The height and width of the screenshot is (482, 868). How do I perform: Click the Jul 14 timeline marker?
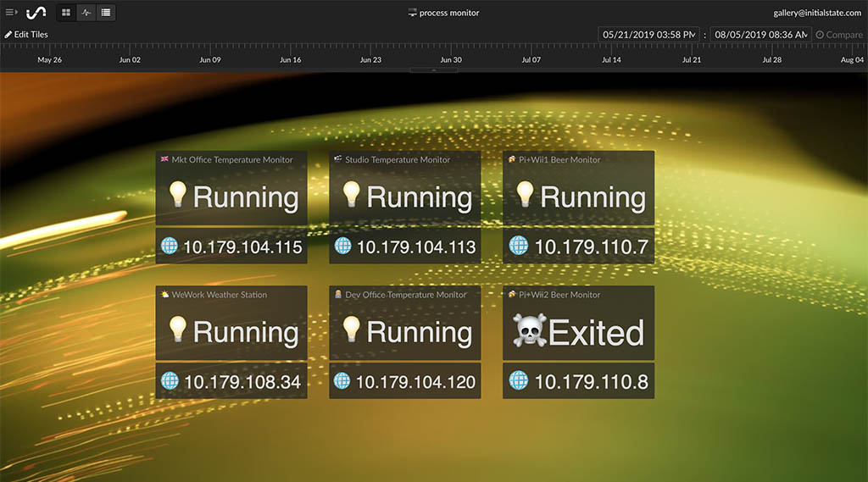coord(611,60)
